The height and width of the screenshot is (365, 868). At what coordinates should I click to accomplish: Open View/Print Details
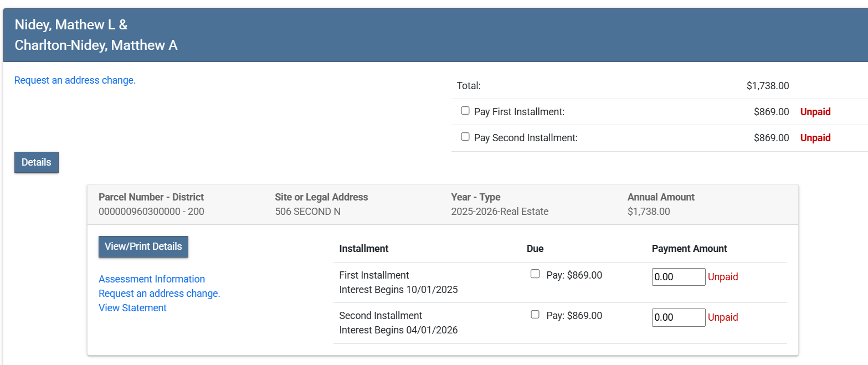click(x=143, y=246)
